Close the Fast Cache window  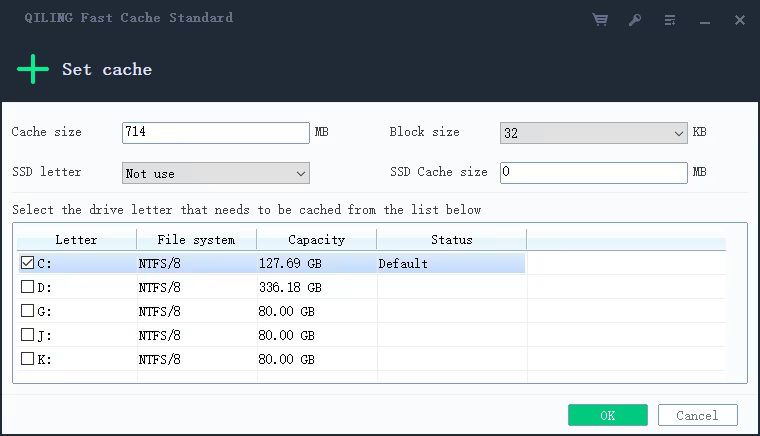(740, 19)
